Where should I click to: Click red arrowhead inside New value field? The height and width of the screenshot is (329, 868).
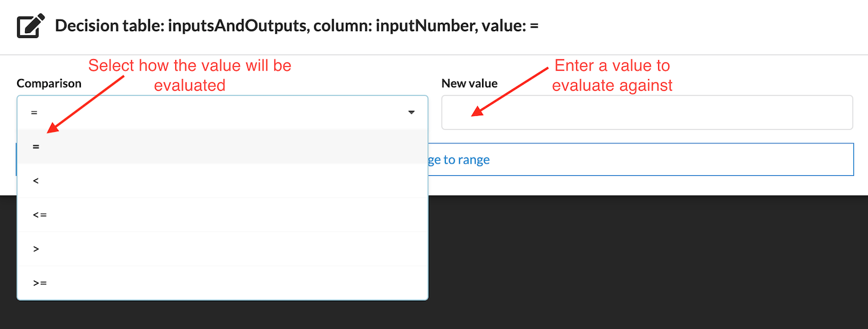[x=475, y=112]
